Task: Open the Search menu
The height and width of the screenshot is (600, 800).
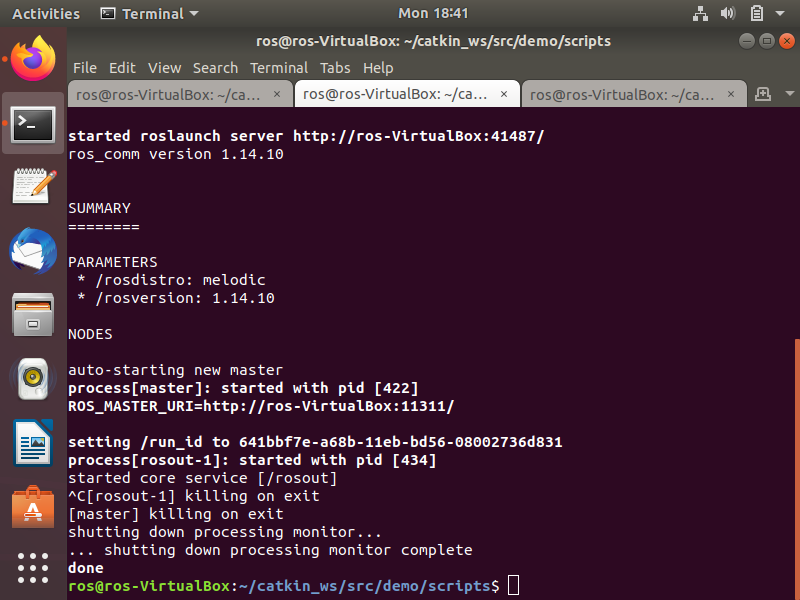Action: coord(215,68)
